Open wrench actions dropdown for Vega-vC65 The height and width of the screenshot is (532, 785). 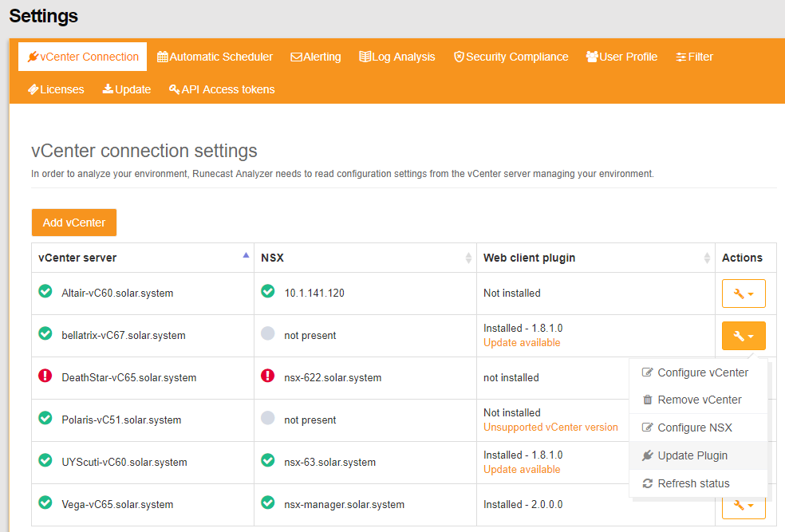744,506
